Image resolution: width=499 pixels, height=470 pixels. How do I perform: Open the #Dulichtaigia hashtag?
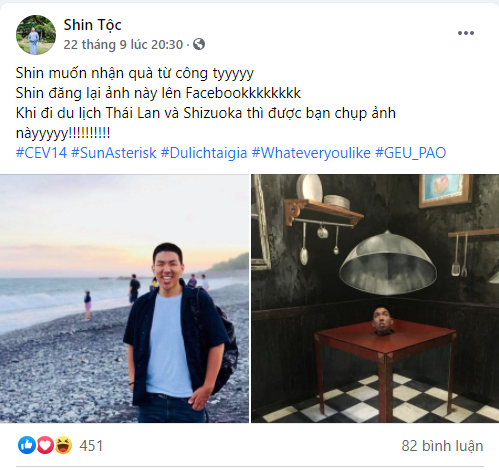(x=204, y=153)
